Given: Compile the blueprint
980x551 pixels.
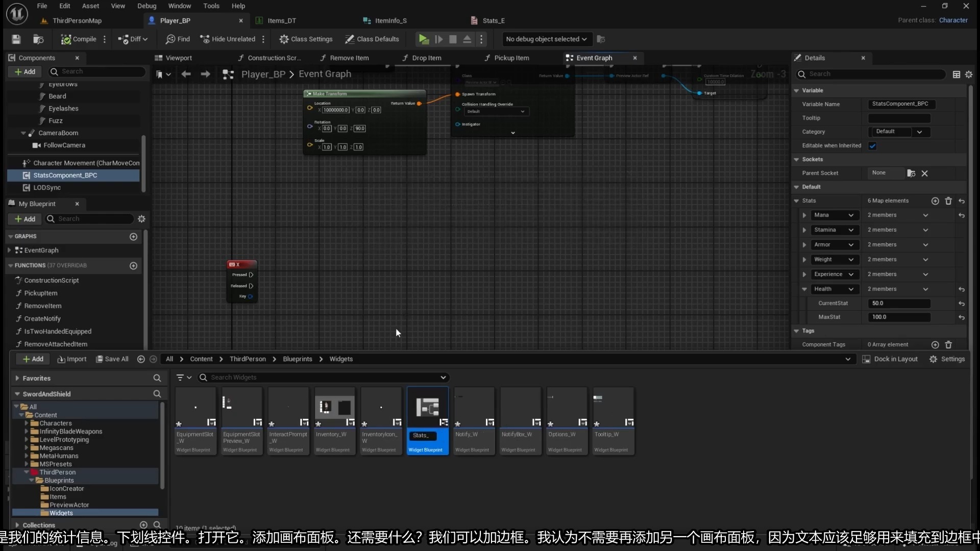Looking at the screenshot, I should (x=79, y=39).
